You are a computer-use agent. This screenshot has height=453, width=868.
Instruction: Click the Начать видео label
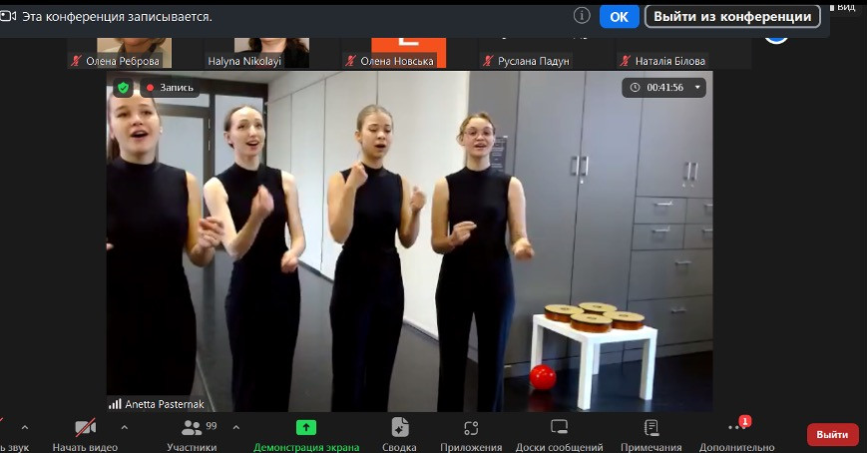(85, 447)
